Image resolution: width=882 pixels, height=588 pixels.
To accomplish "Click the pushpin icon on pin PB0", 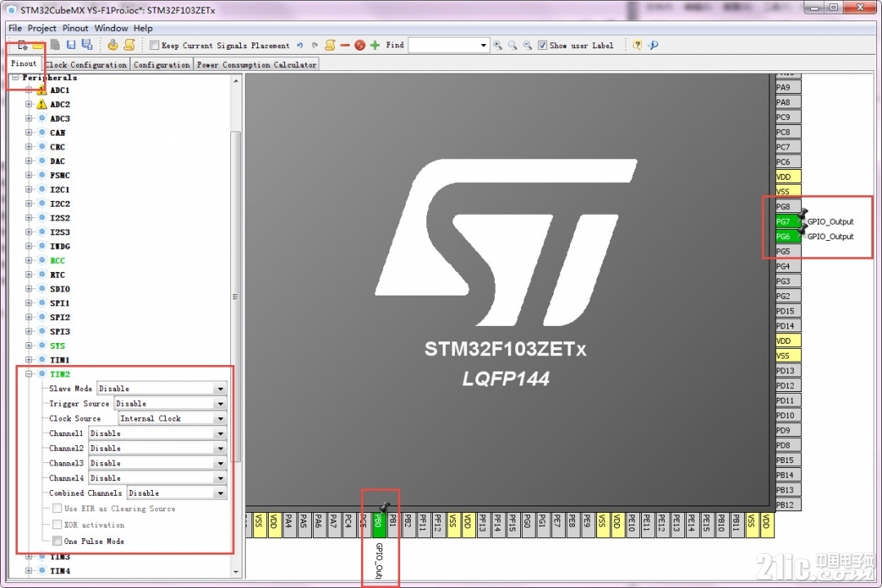I will (x=385, y=507).
